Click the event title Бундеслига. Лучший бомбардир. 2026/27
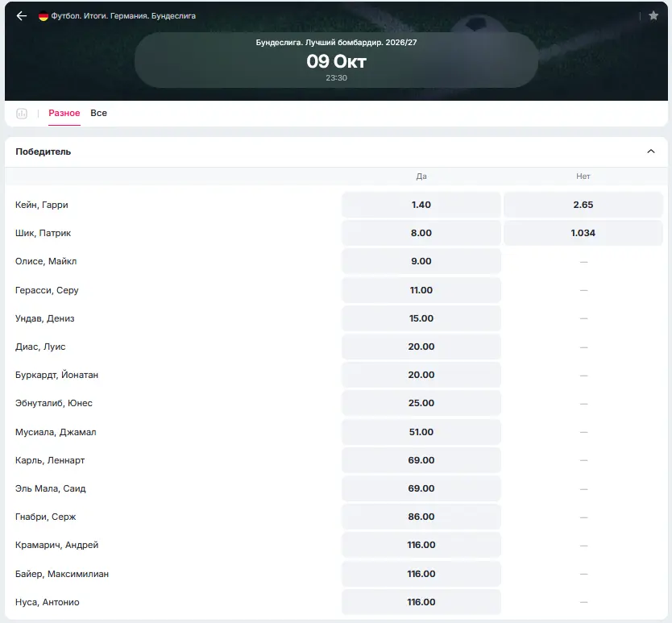The width and height of the screenshot is (672, 623). 337,43
